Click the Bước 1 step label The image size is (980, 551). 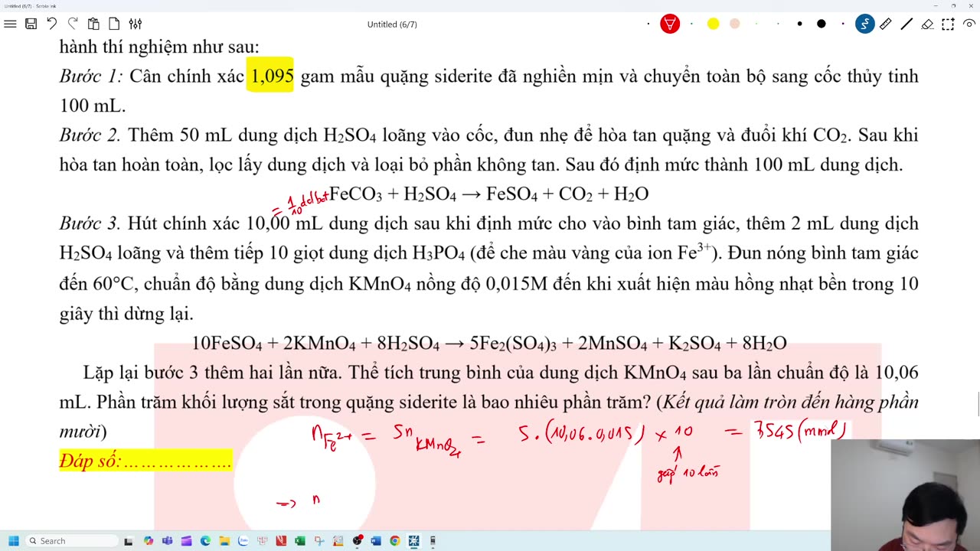[91, 77]
